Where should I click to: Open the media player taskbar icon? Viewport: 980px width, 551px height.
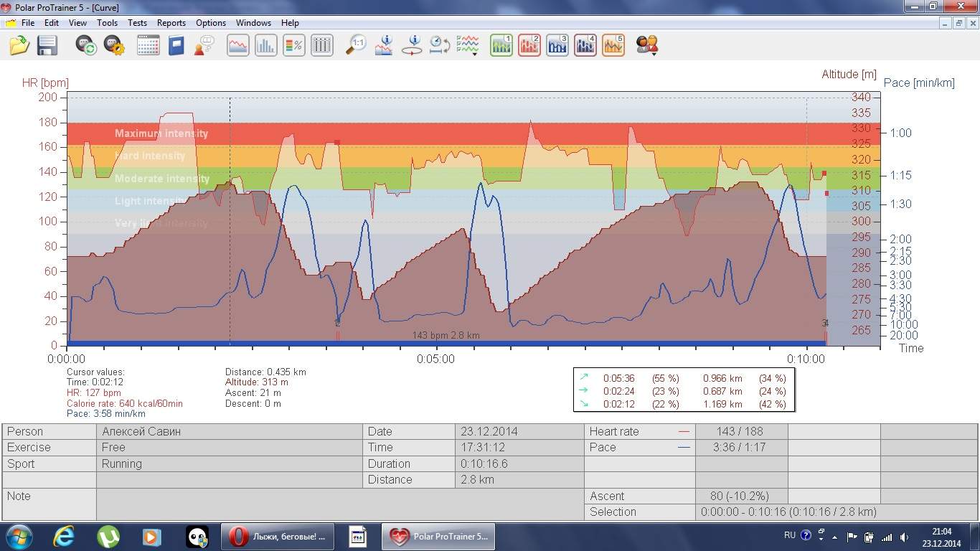click(x=151, y=537)
